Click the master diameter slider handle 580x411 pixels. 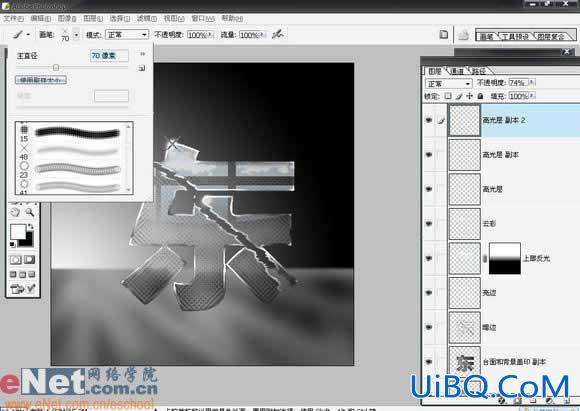[56, 67]
